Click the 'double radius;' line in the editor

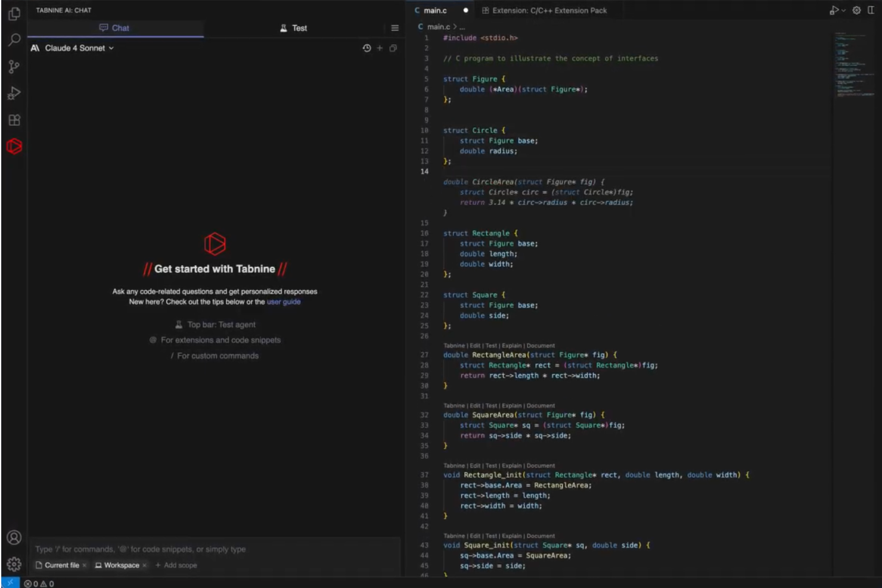tap(488, 151)
